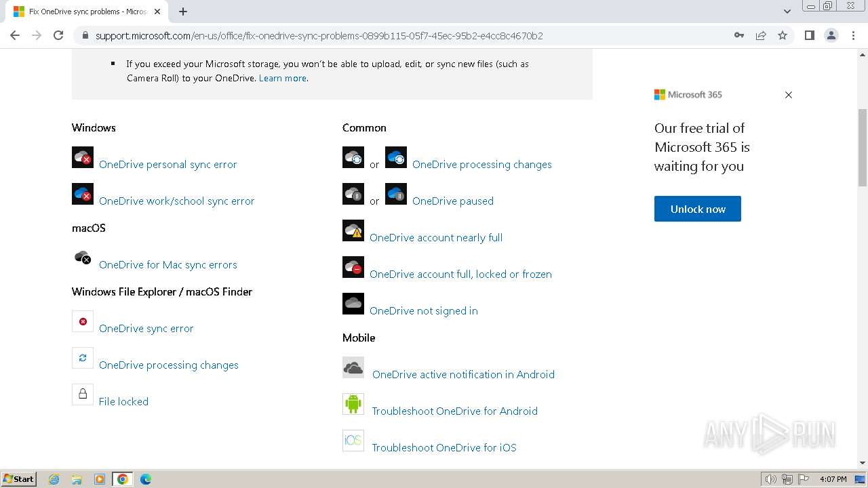Click the account full red cloud icon
The height and width of the screenshot is (488, 868).
pos(353,267)
